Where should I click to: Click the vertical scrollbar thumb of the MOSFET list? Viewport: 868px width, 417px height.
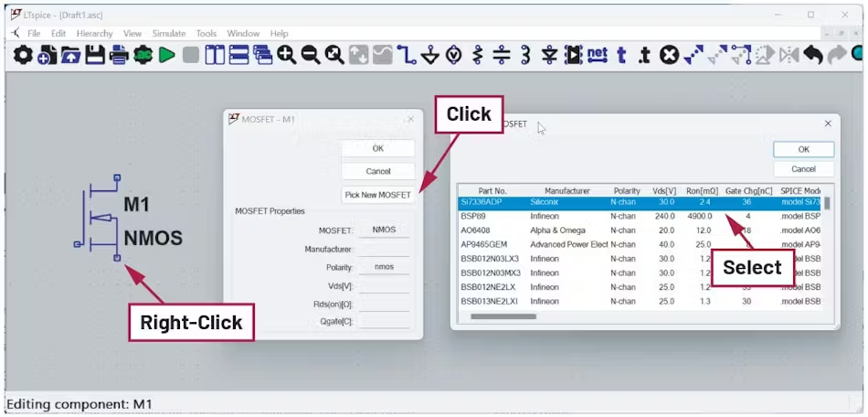[x=827, y=203]
